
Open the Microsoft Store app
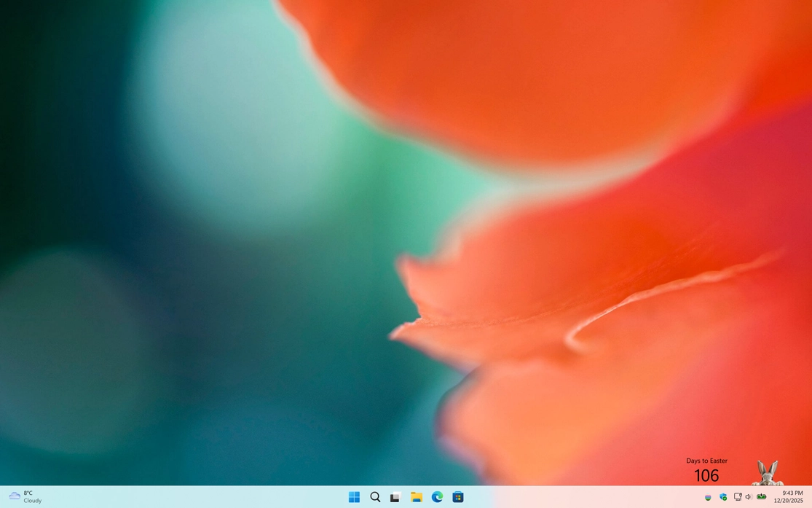point(458,497)
